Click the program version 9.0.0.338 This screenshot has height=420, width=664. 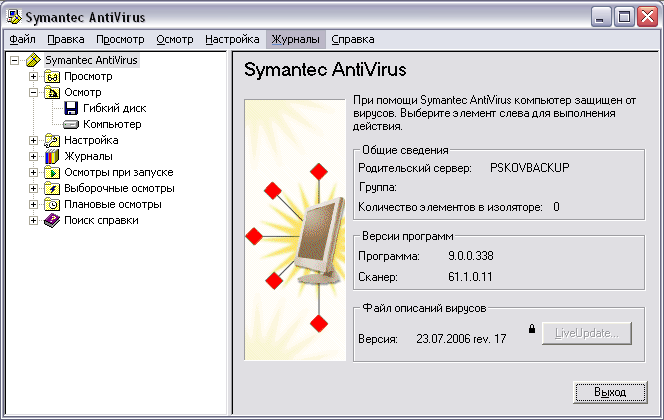tap(471, 256)
